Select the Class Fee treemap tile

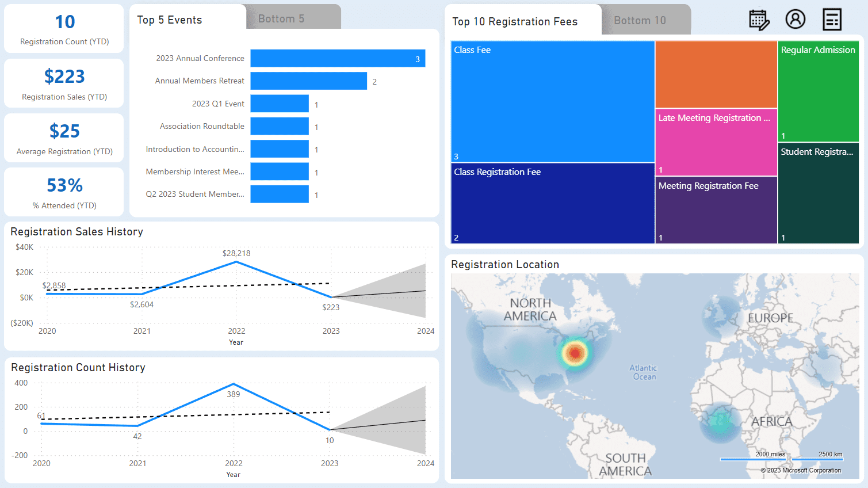(552, 101)
